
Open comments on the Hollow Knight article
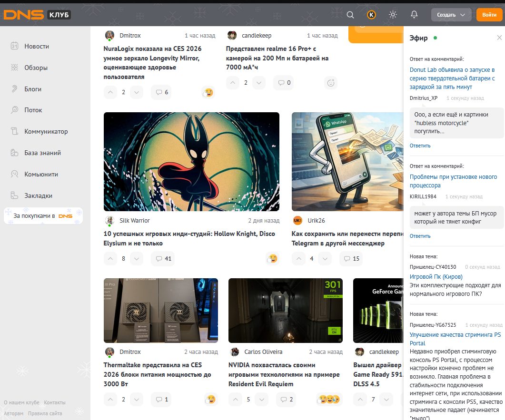pos(162,259)
